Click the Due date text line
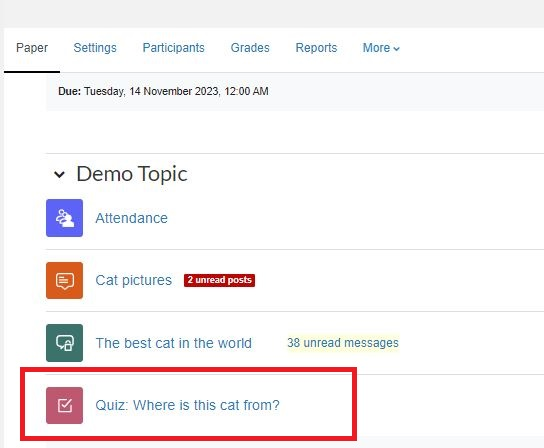The image size is (544, 448). (163, 91)
